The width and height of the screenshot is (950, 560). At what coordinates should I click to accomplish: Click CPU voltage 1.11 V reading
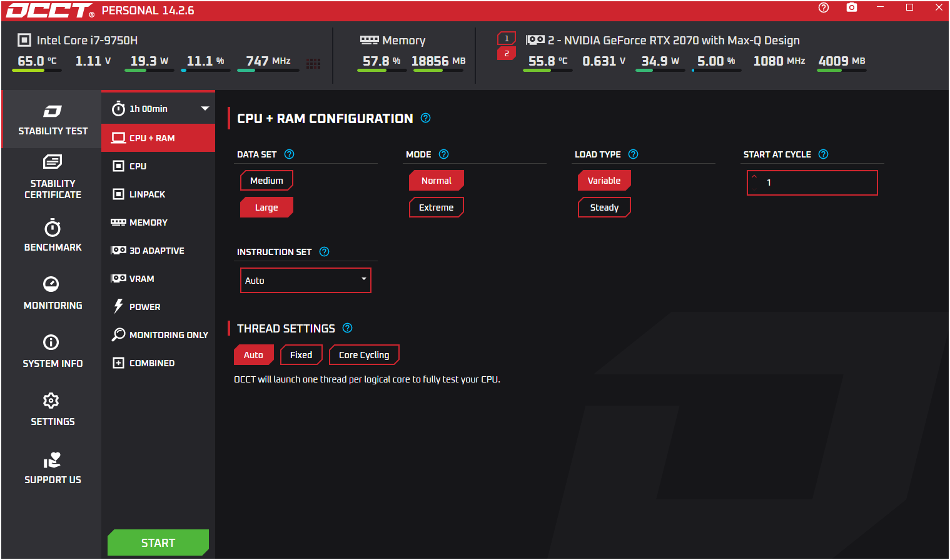coord(93,61)
